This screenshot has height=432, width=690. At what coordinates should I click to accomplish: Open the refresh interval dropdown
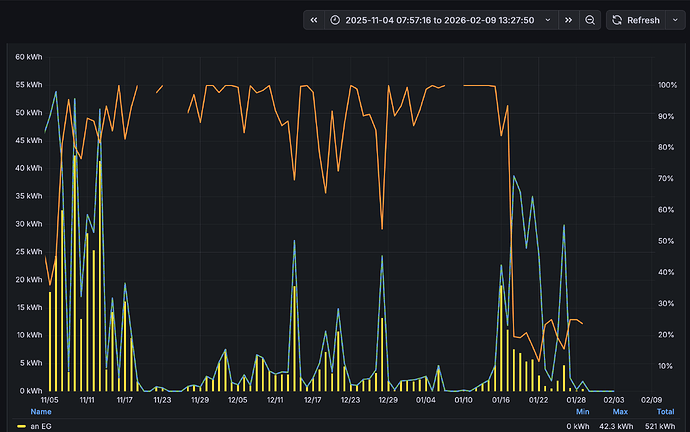click(674, 20)
